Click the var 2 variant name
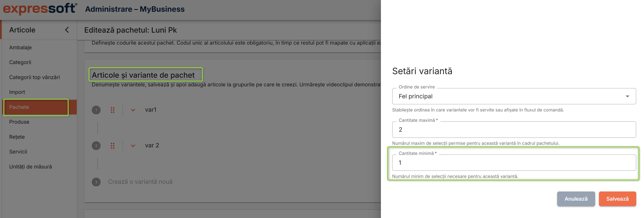 click(x=152, y=145)
